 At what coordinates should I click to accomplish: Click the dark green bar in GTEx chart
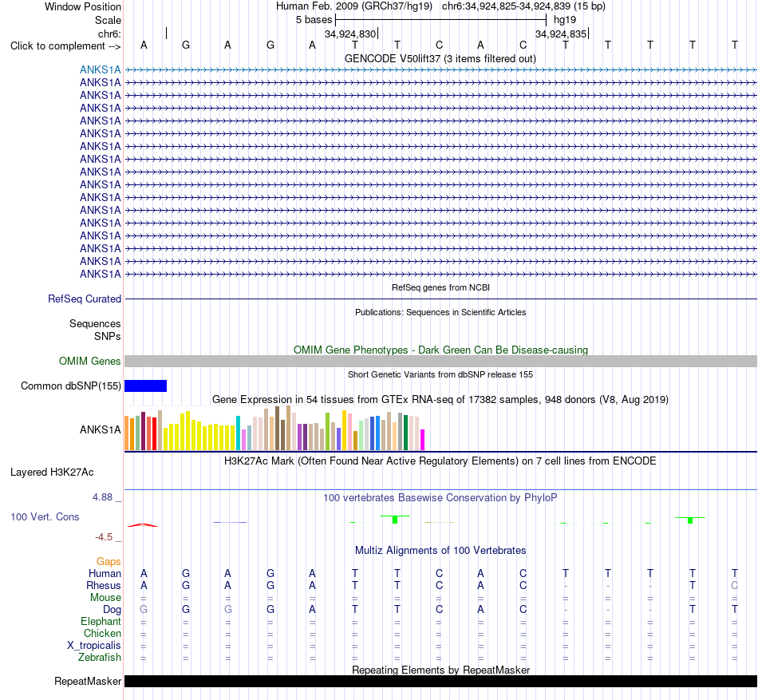(405, 433)
